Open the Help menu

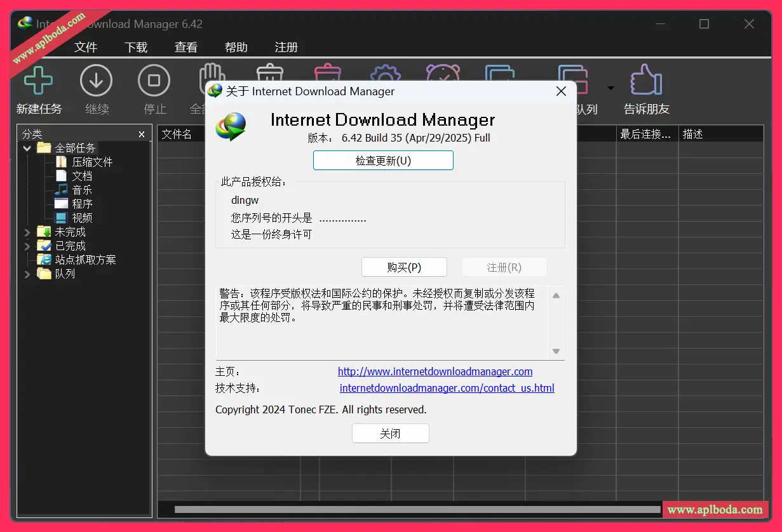236,48
